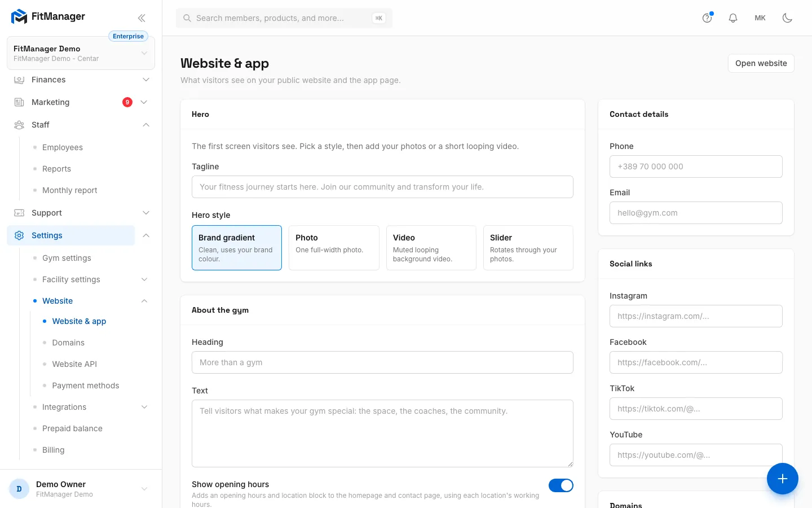Click the Demo Owner avatar

pos(19,489)
